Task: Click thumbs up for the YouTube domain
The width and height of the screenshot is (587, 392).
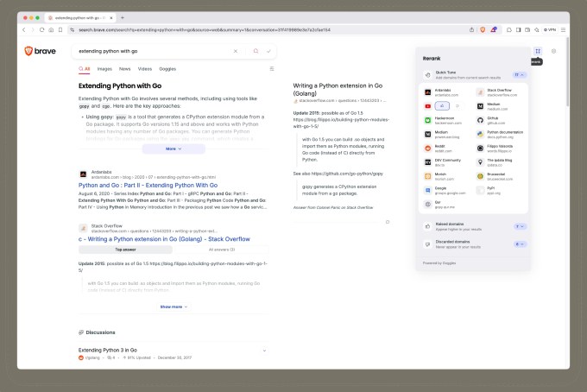Action: pyautogui.click(x=442, y=106)
